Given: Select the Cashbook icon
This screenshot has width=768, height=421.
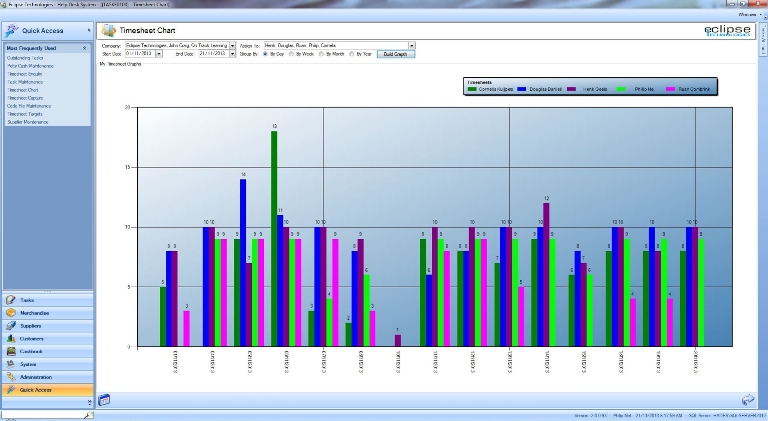Looking at the screenshot, I should 11,352.
